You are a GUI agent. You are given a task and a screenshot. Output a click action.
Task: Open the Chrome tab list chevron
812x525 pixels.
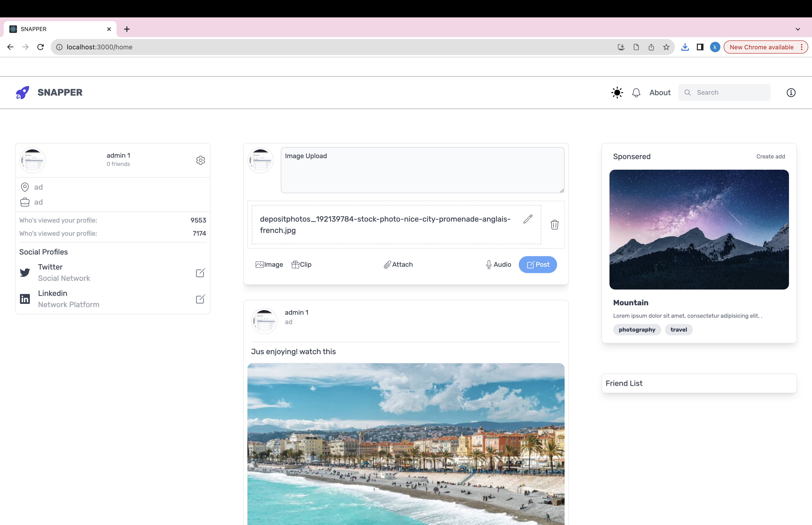[x=797, y=29]
